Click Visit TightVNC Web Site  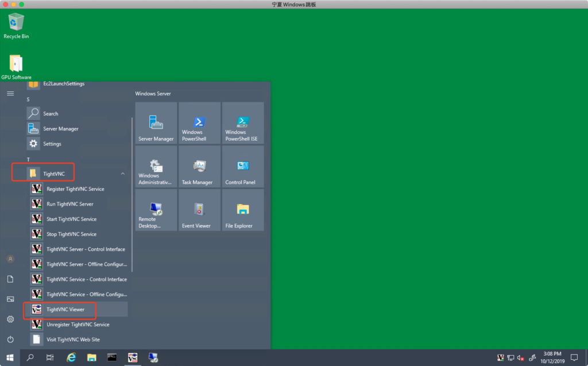[73, 340]
